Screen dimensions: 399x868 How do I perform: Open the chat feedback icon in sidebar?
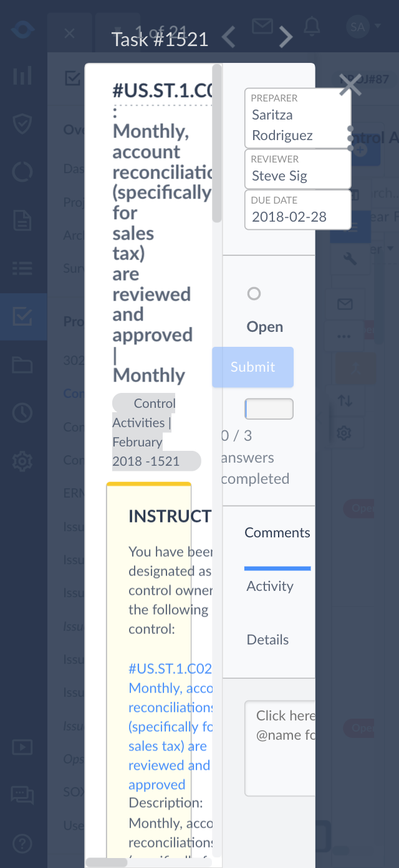click(x=22, y=794)
